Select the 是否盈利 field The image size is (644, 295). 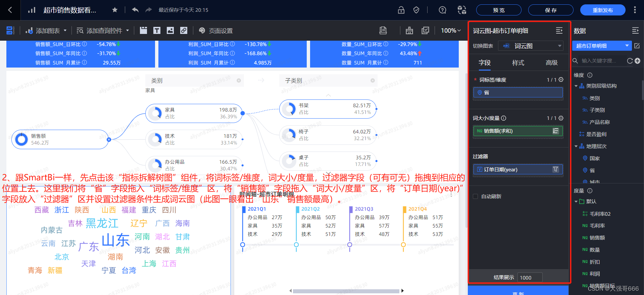point(596,134)
